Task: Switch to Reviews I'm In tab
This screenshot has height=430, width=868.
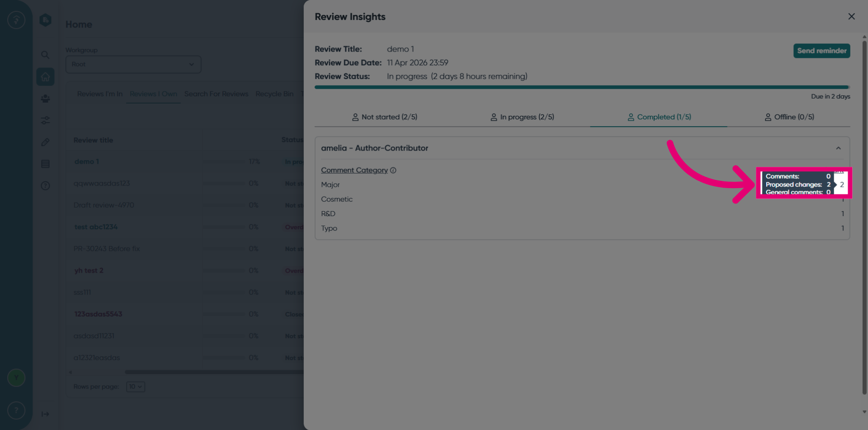Action: [x=99, y=94]
